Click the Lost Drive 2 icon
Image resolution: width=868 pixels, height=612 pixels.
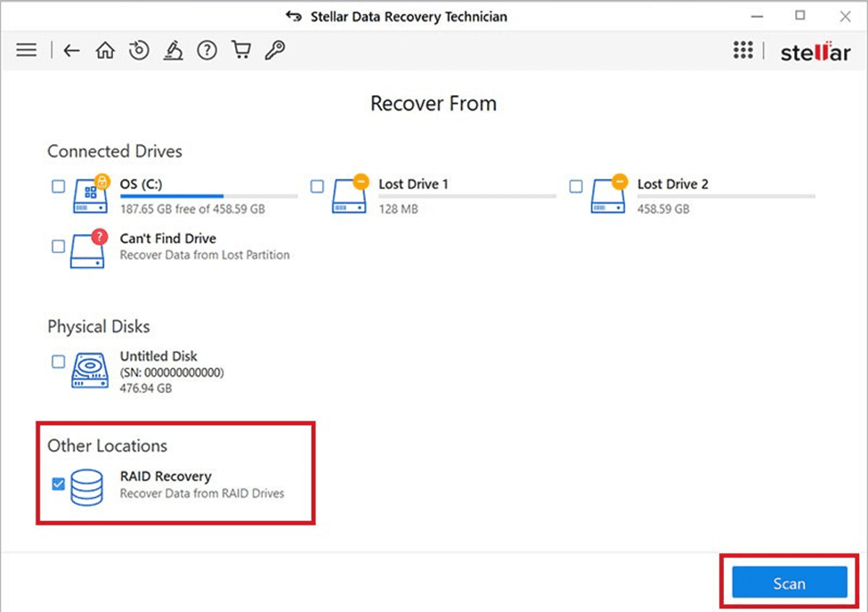pyautogui.click(x=609, y=194)
